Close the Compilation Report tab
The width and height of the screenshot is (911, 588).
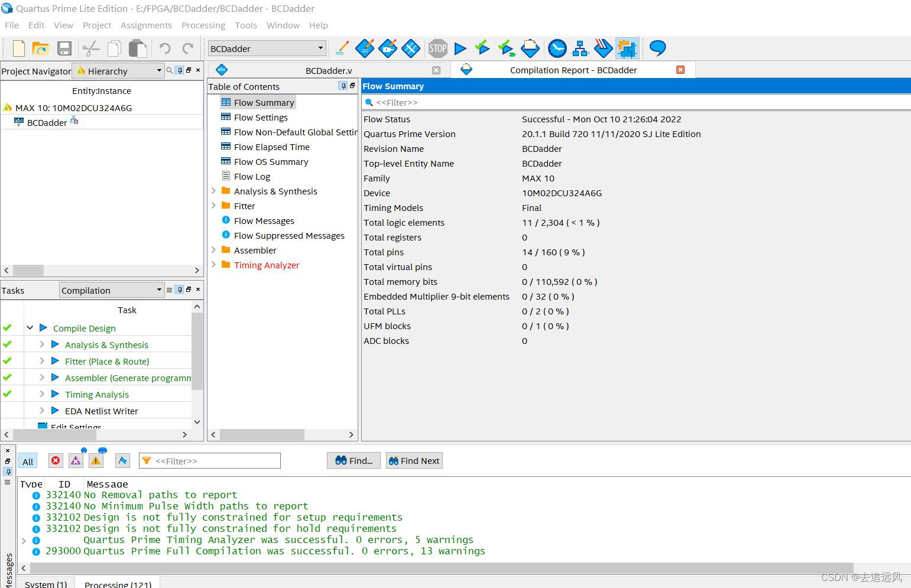point(680,70)
